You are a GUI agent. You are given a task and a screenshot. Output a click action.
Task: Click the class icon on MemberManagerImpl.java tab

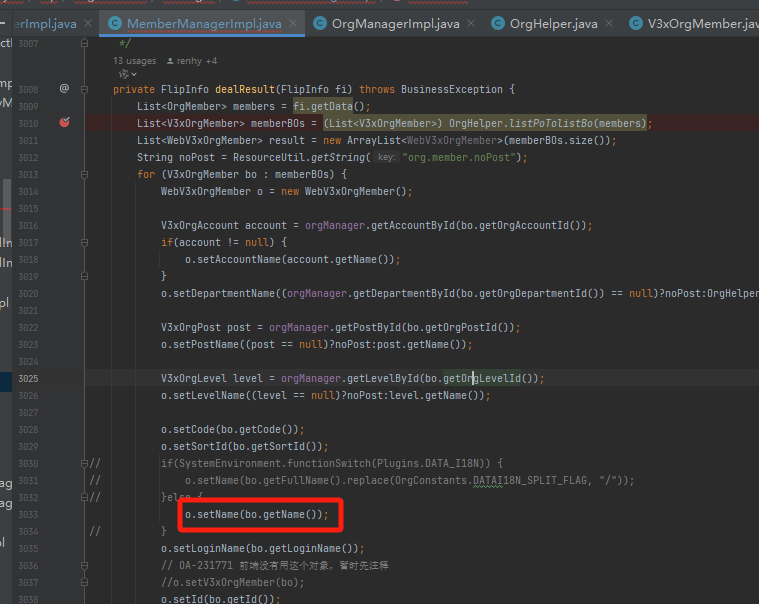pyautogui.click(x=115, y=23)
